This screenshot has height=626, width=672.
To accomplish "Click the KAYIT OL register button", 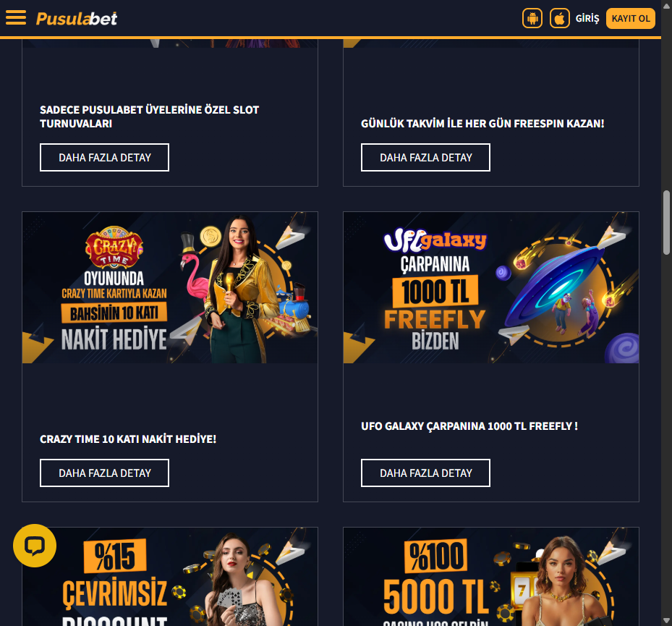I will [x=631, y=18].
